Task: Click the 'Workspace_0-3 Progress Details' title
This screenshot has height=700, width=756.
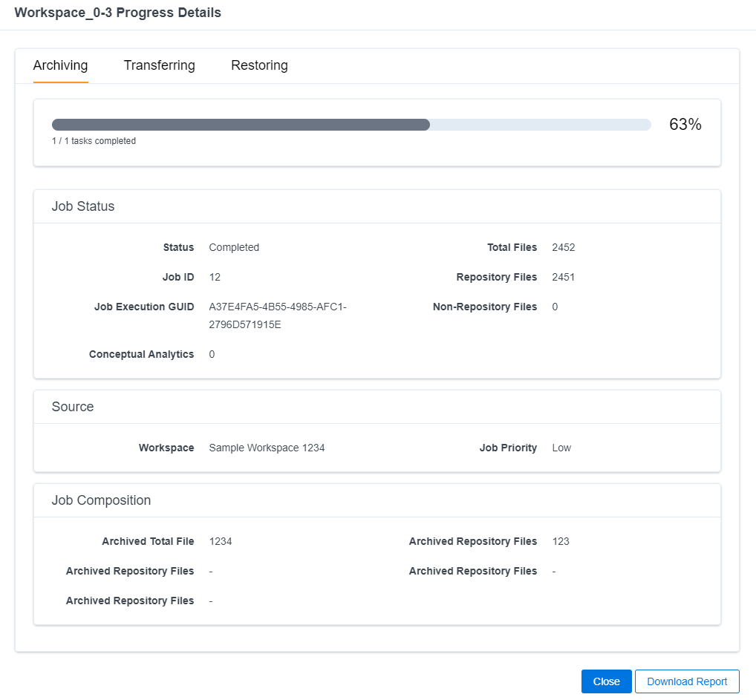Action: click(117, 13)
